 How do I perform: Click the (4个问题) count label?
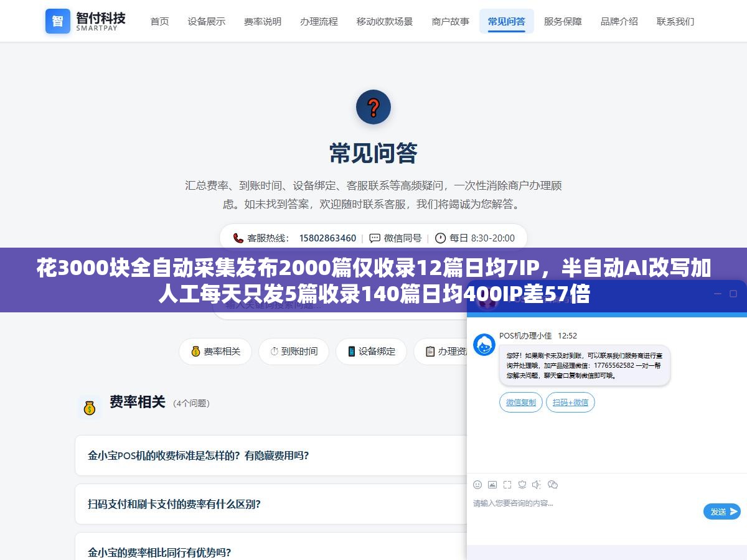pyautogui.click(x=191, y=403)
